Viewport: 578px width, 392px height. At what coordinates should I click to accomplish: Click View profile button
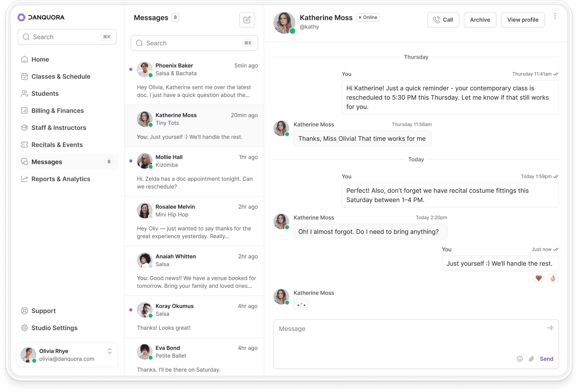click(x=522, y=20)
